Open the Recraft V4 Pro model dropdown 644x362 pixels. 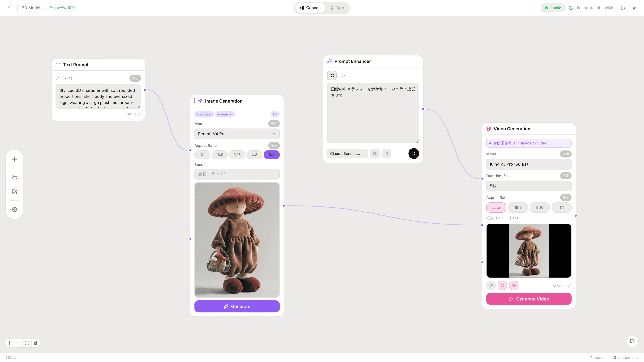click(x=237, y=134)
